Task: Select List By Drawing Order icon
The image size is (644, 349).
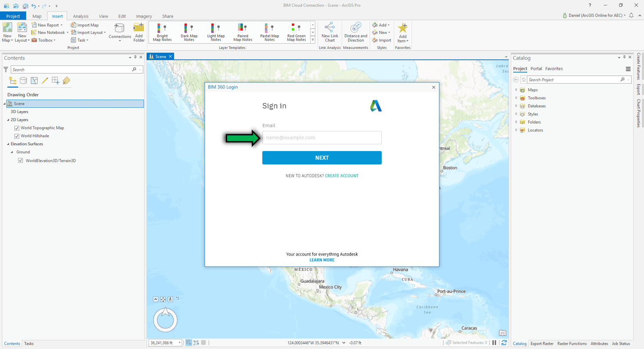Action: tap(12, 81)
